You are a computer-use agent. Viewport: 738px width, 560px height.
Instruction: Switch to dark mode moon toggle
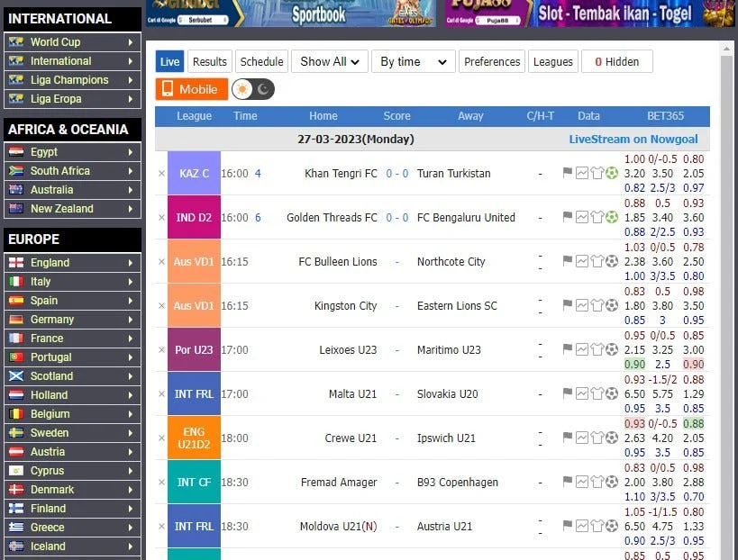[263, 89]
